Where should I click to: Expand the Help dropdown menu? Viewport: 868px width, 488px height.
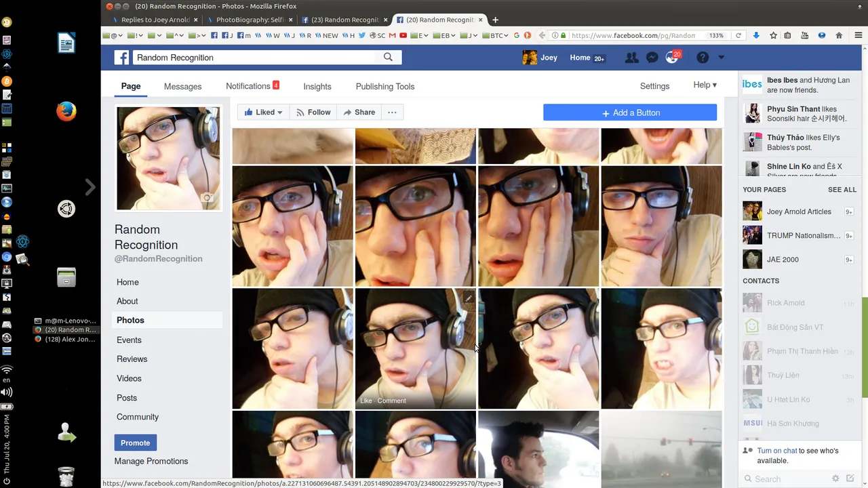pos(705,85)
